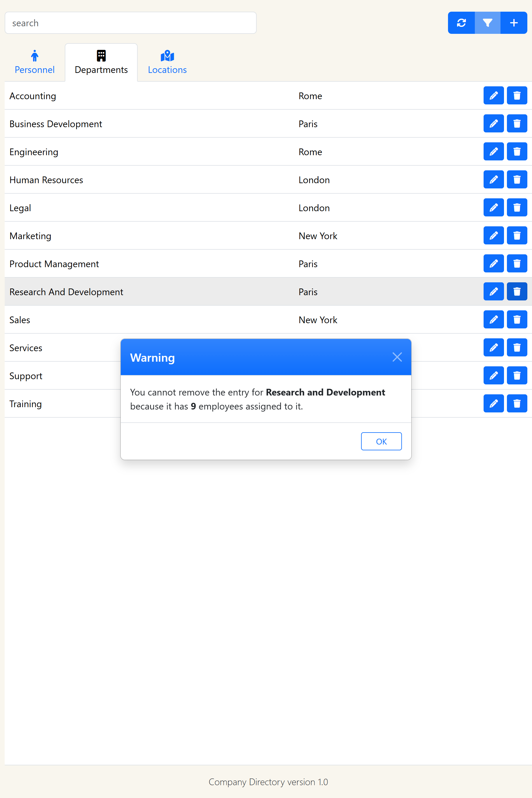
Task: Focus the search input field
Action: pyautogui.click(x=130, y=23)
